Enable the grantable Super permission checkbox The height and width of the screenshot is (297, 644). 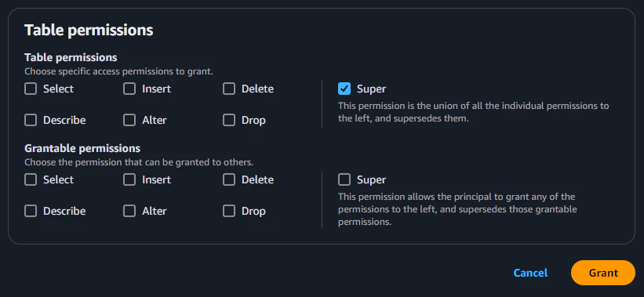click(344, 179)
